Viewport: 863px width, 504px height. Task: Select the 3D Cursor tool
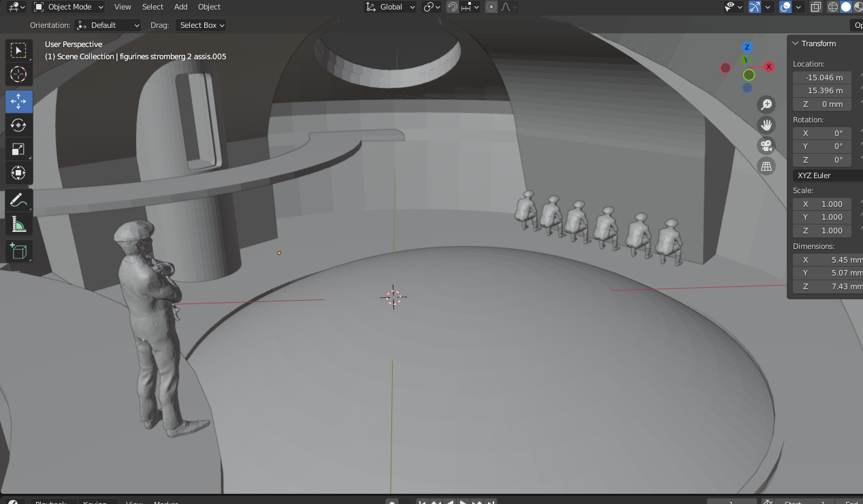[x=18, y=74]
